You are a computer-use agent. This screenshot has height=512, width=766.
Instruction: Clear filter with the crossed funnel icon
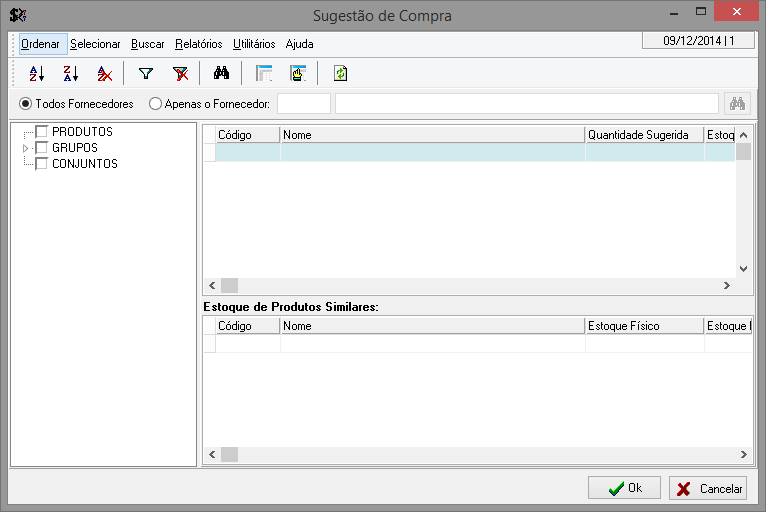coord(180,73)
